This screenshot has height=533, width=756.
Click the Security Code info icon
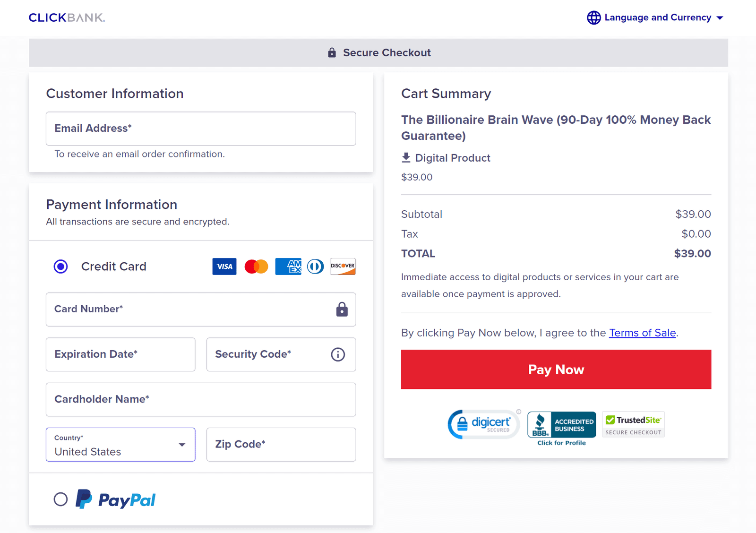[x=337, y=354]
